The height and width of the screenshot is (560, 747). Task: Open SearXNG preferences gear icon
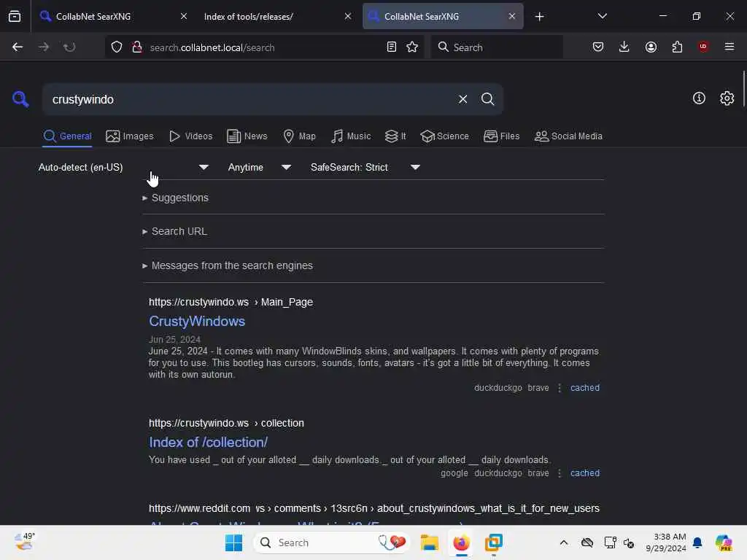click(x=727, y=98)
